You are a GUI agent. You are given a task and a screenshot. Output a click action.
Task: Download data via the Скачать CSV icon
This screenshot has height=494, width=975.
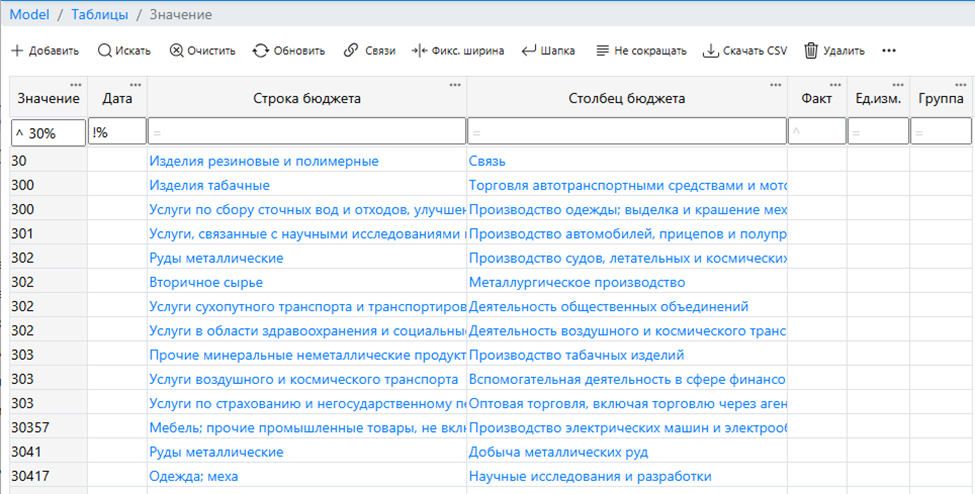(710, 51)
